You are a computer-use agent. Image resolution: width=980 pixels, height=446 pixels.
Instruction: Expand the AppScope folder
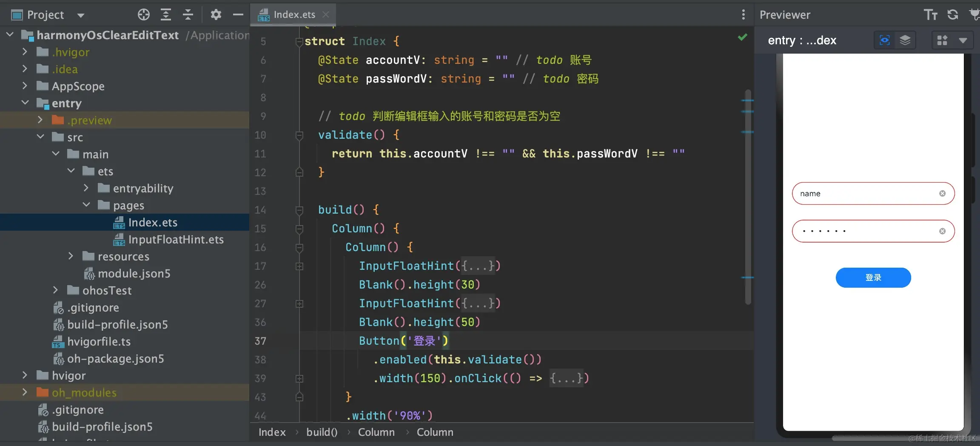[x=25, y=86]
